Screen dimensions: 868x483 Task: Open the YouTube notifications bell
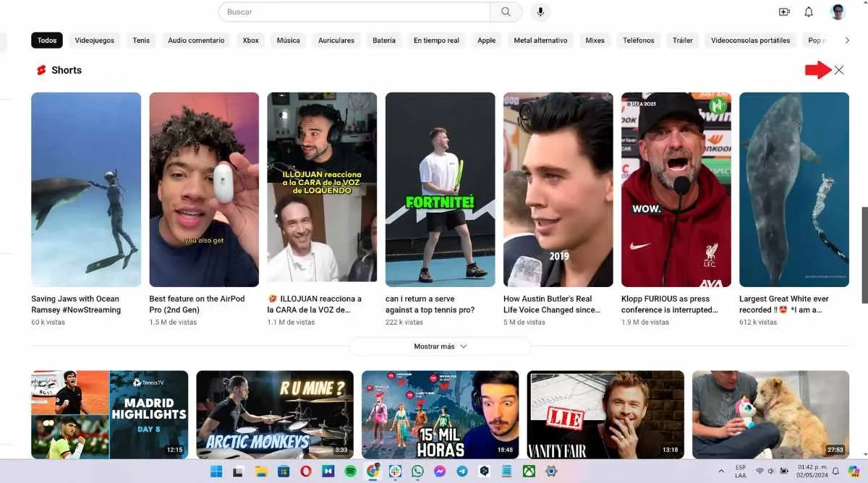809,12
